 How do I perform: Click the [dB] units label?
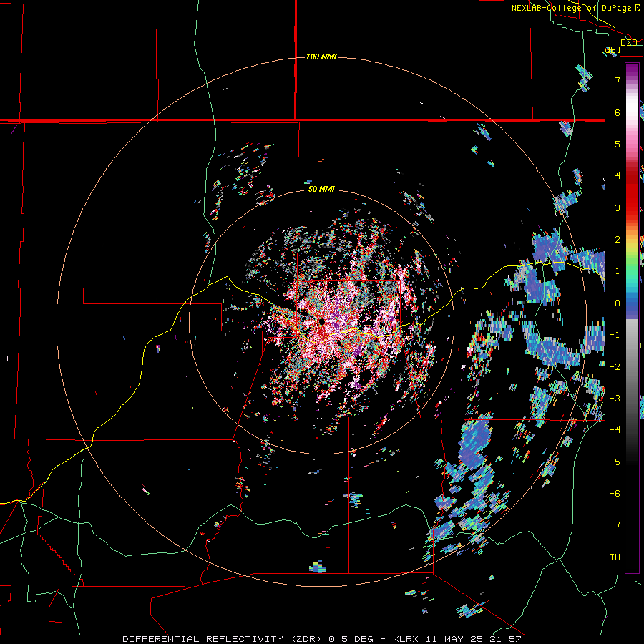pos(611,50)
